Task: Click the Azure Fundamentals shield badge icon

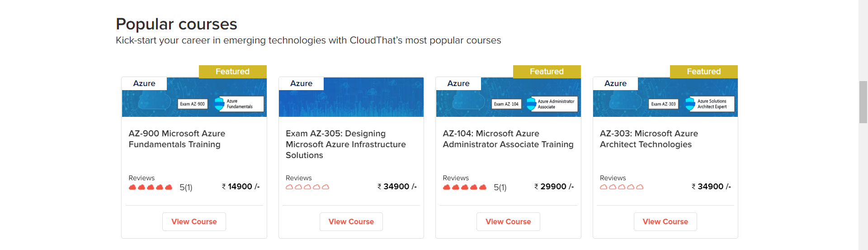Action: coord(219,104)
